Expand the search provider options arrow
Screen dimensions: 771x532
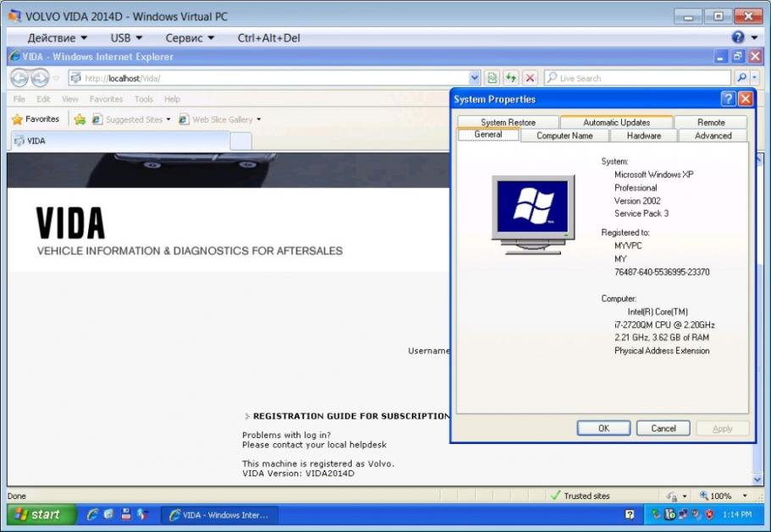tap(755, 78)
